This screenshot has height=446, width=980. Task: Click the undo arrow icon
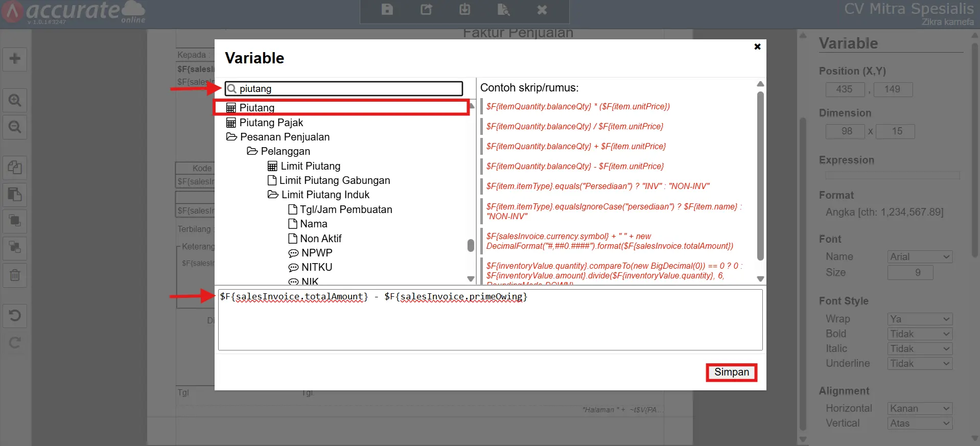coord(15,315)
